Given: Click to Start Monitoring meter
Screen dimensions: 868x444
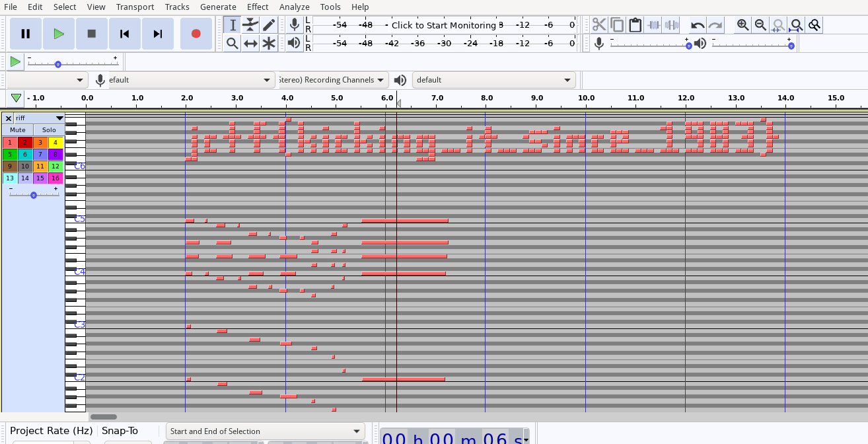Looking at the screenshot, I should (x=444, y=25).
